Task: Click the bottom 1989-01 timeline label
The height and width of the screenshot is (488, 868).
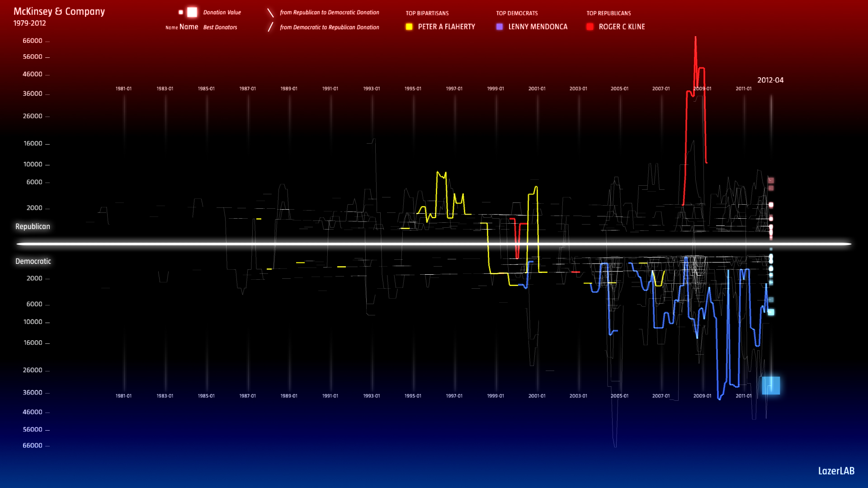Action: point(289,396)
